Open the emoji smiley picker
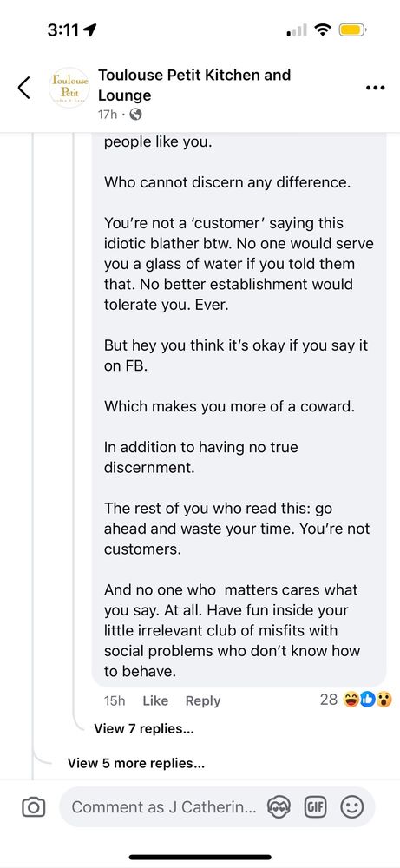 [351, 807]
